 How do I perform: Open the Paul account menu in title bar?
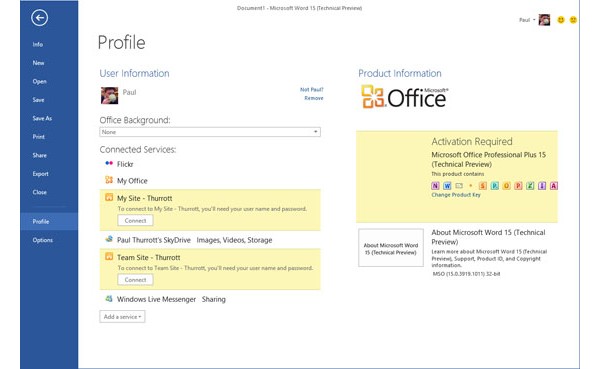click(x=527, y=20)
